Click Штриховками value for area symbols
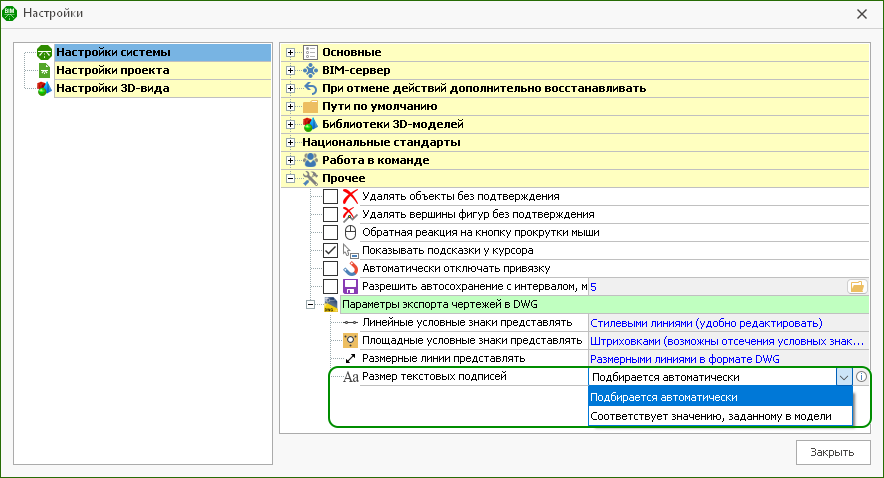 point(727,342)
